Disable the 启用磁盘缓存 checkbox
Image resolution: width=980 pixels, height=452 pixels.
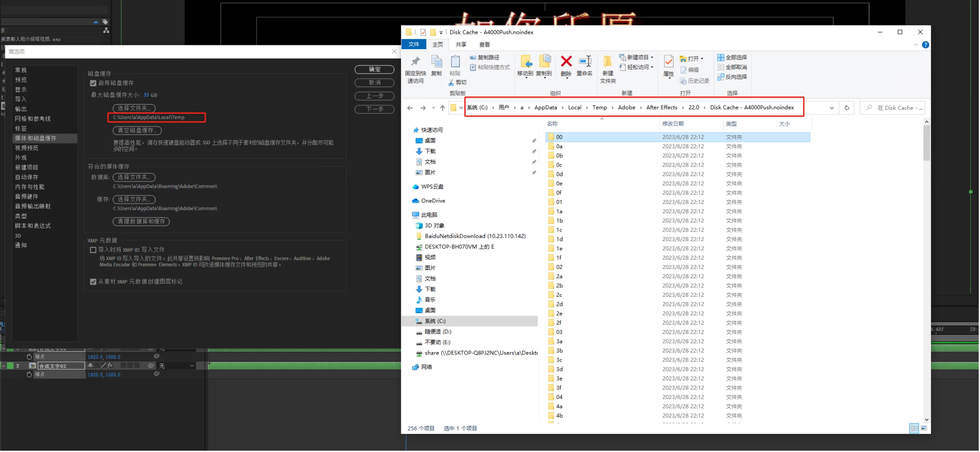pos(93,83)
